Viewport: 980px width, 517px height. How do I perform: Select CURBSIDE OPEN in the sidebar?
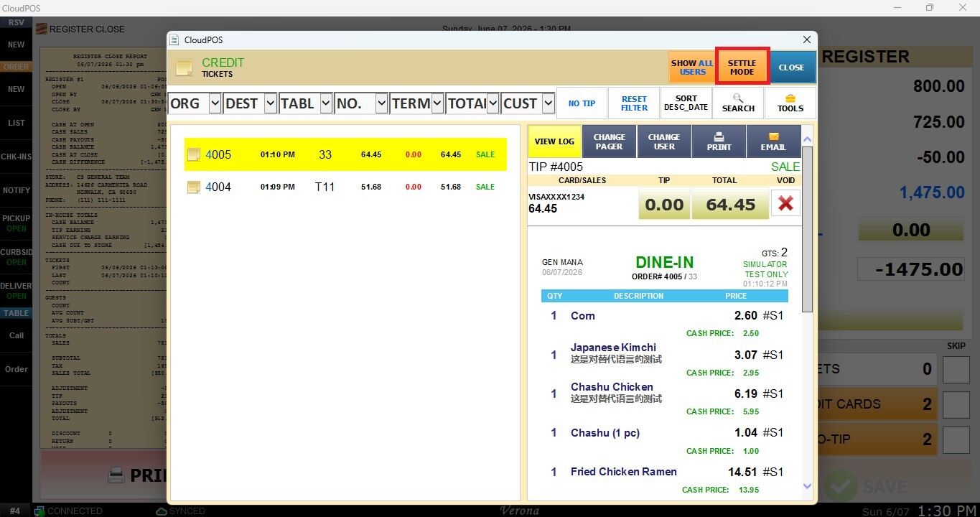[x=16, y=257]
